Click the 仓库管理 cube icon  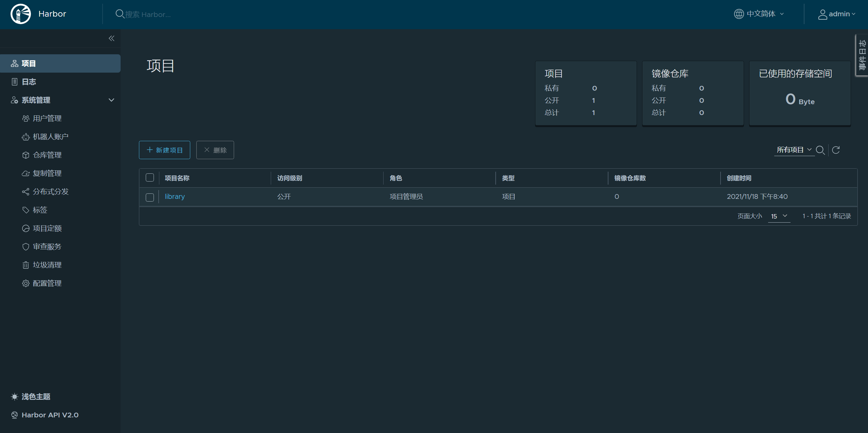[26, 155]
